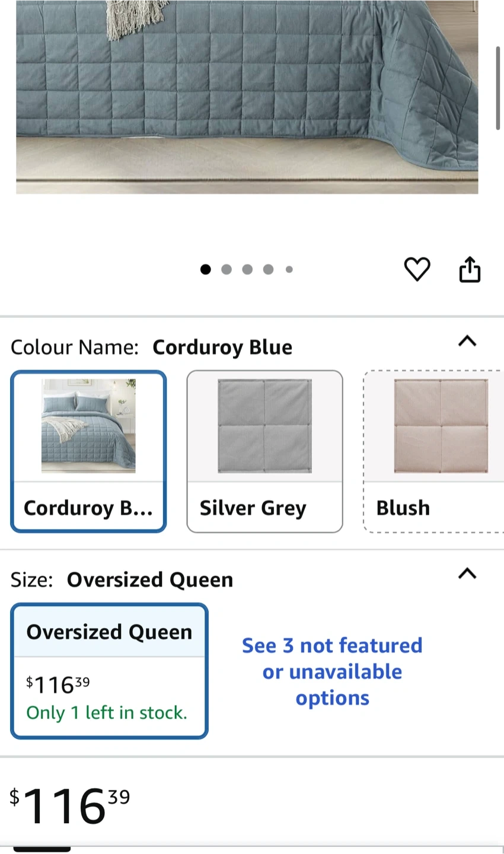
Task: Collapse the Colour Name section chevron
Action: 467,341
